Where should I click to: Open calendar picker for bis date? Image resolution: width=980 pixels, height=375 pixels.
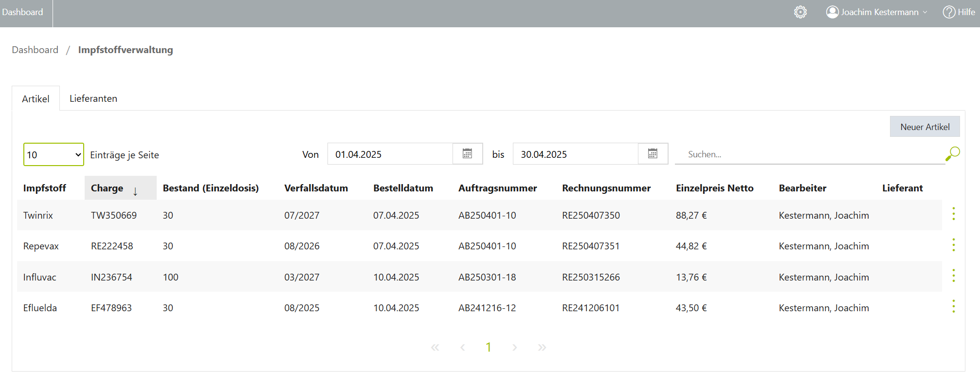[653, 154]
